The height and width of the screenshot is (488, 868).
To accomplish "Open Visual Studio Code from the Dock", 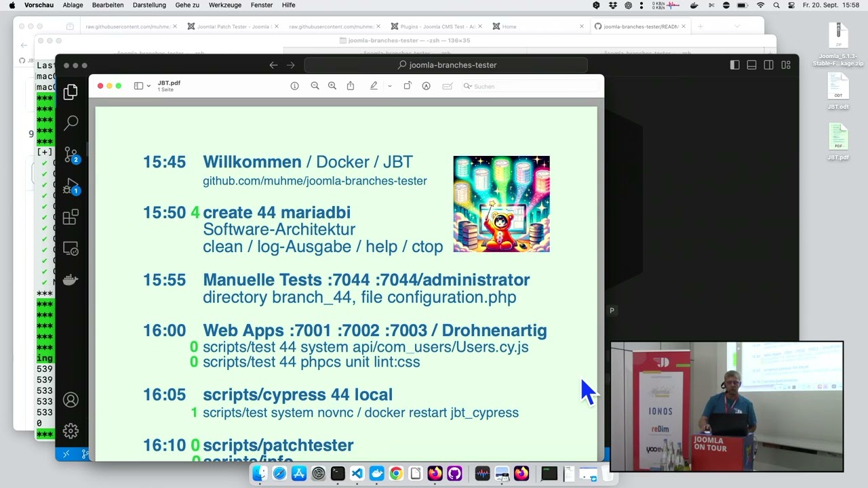I will [x=357, y=473].
